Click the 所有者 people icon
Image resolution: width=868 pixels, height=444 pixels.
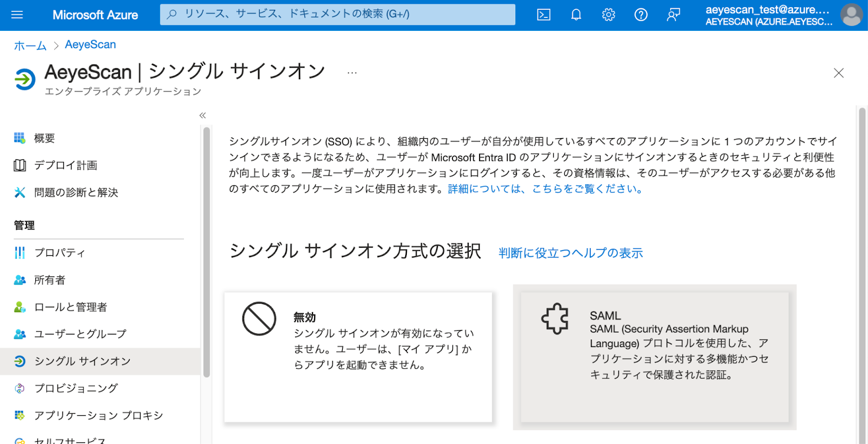(20, 280)
